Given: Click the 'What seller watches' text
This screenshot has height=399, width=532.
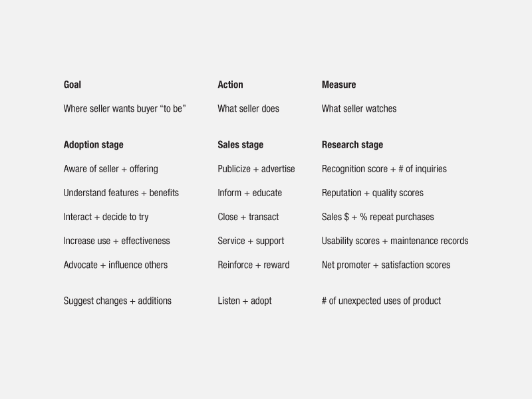Looking at the screenshot, I should [359, 108].
